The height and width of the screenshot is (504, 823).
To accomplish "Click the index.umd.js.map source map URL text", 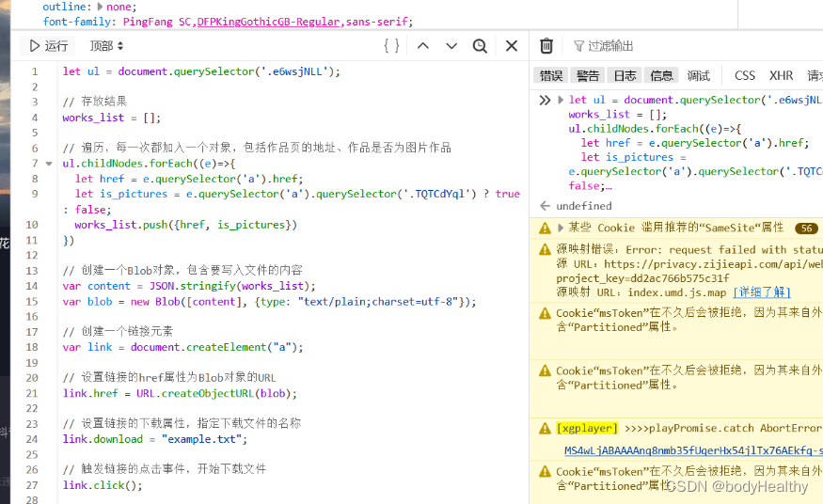I will (x=677, y=292).
